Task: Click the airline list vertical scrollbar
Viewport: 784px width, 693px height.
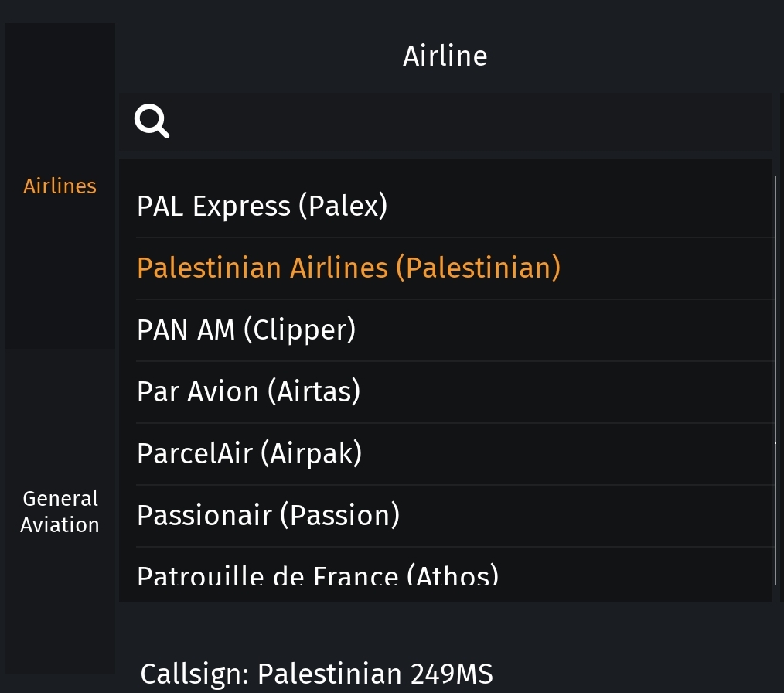Action: 775,309
